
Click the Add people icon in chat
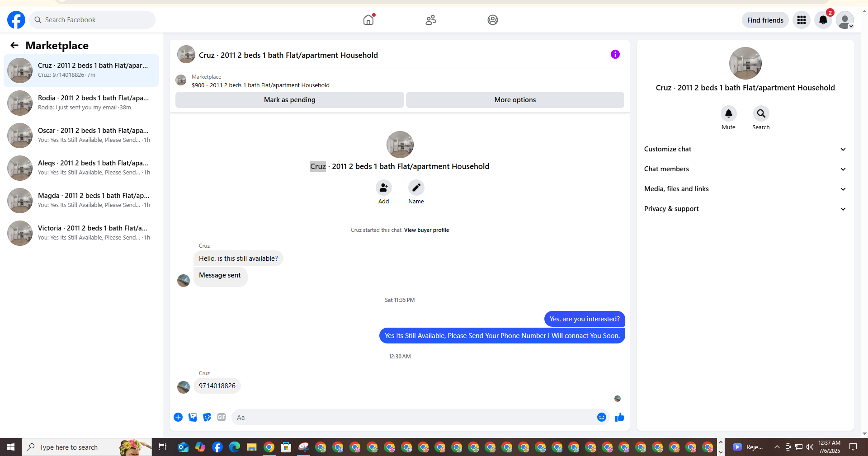384,188
